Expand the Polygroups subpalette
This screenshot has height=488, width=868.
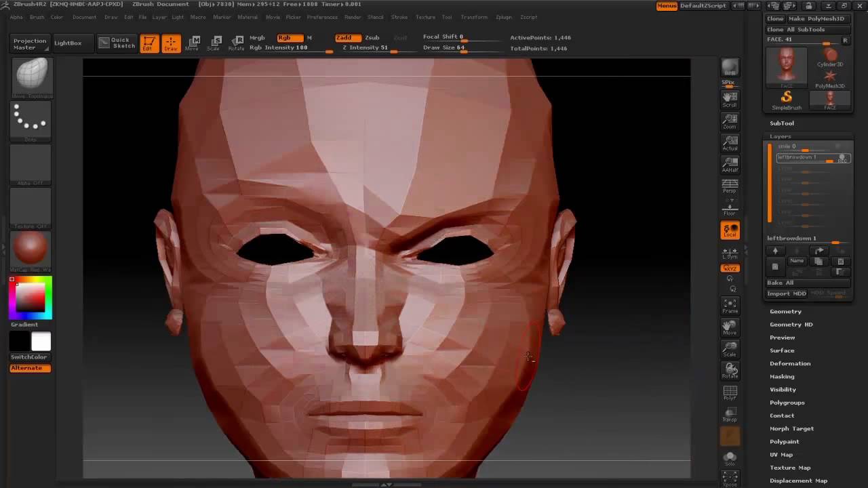pos(787,403)
